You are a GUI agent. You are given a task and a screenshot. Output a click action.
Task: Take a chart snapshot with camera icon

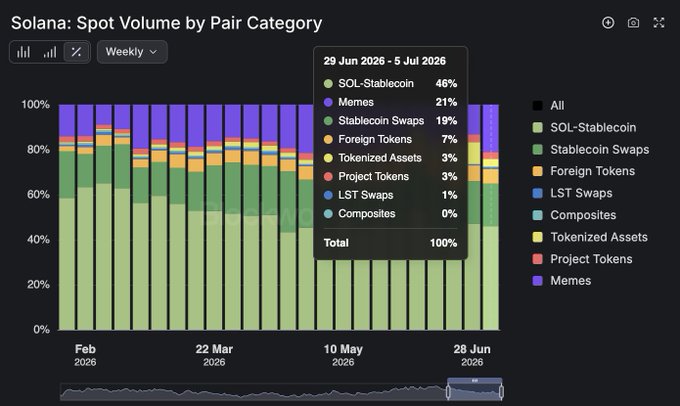(x=633, y=23)
